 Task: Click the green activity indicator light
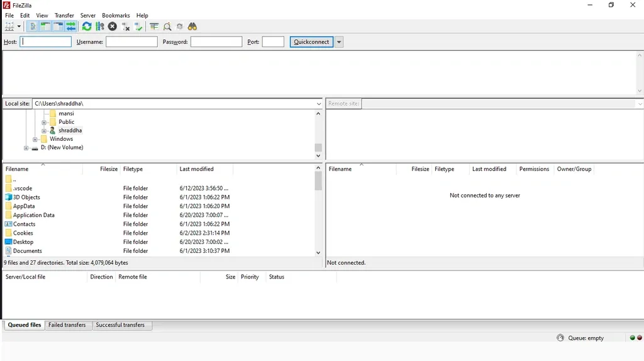click(x=633, y=338)
